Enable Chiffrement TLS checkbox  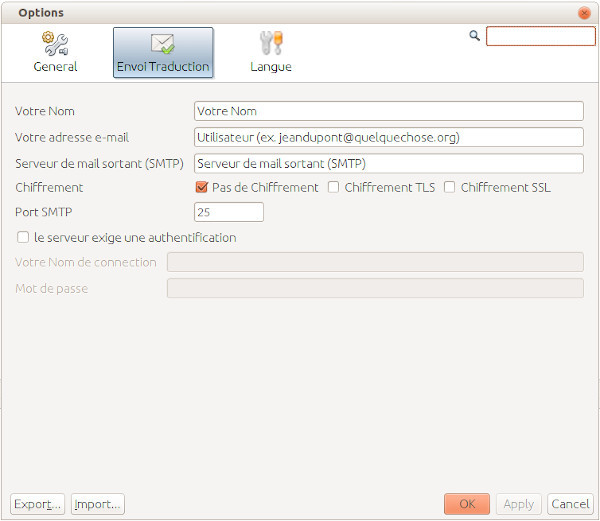334,187
